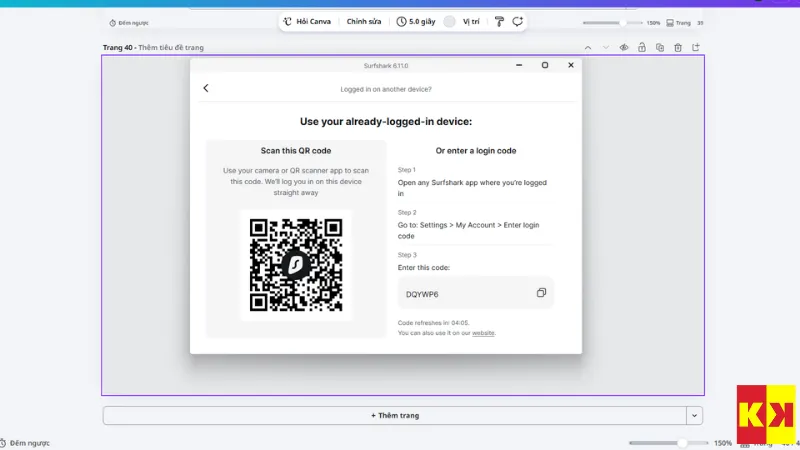Go back with the Surfshark back arrow
Viewport: 800px width, 450px height.
(206, 88)
